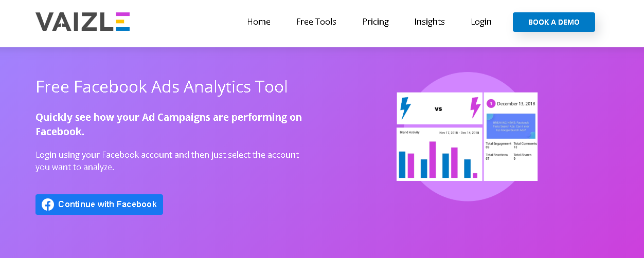Go to the Pricing page
Image resolution: width=644 pixels, height=258 pixels.
[375, 22]
